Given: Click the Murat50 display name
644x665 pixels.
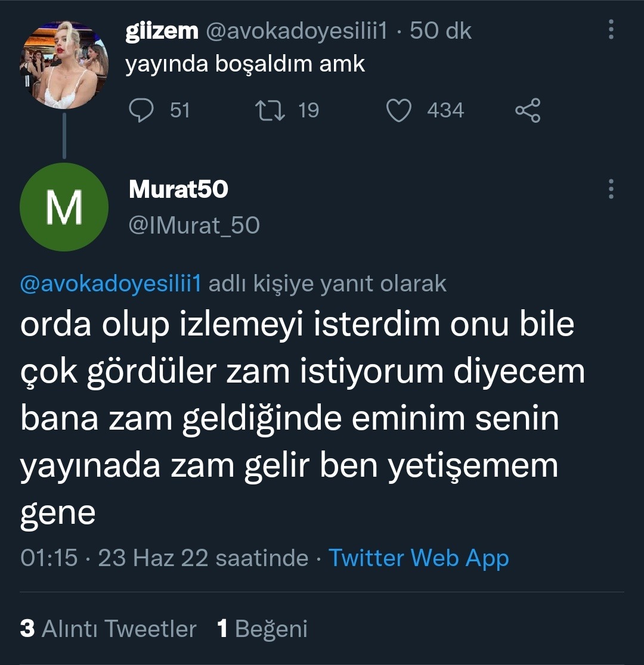Looking at the screenshot, I should click(178, 189).
